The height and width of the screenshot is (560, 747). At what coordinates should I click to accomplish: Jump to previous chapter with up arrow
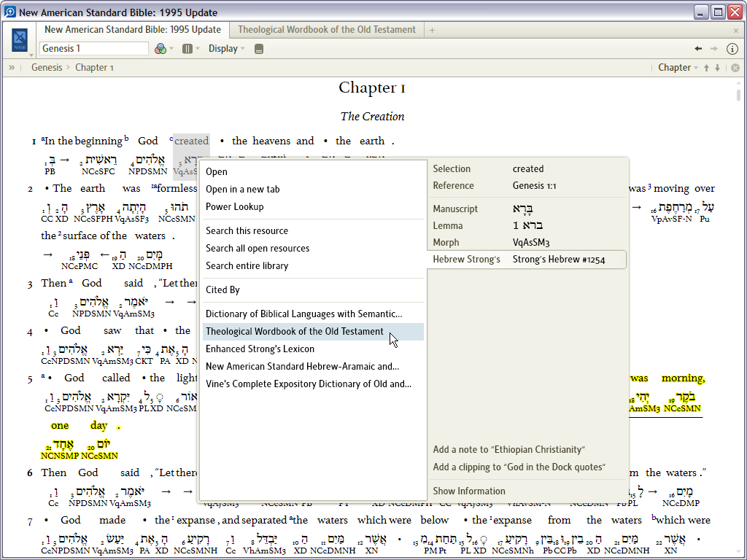(x=706, y=68)
